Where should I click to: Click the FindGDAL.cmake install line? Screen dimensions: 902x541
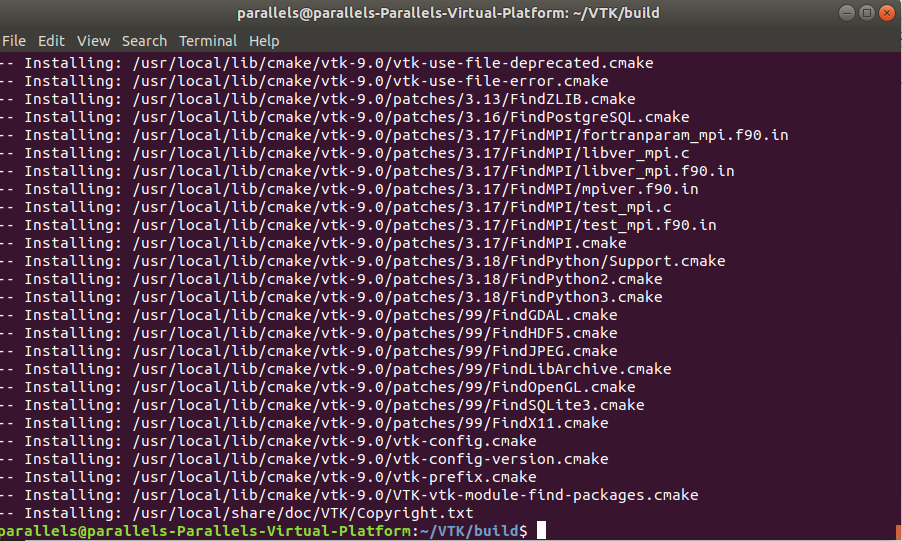(309, 315)
